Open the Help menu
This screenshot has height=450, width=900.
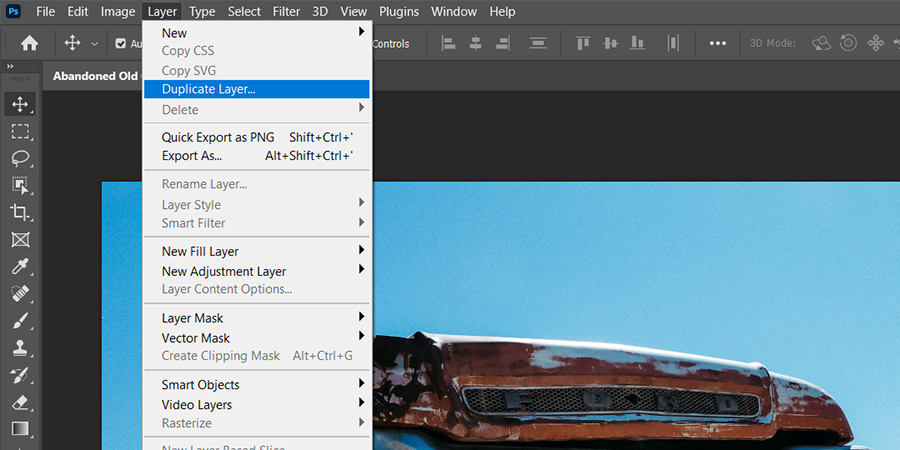point(502,11)
